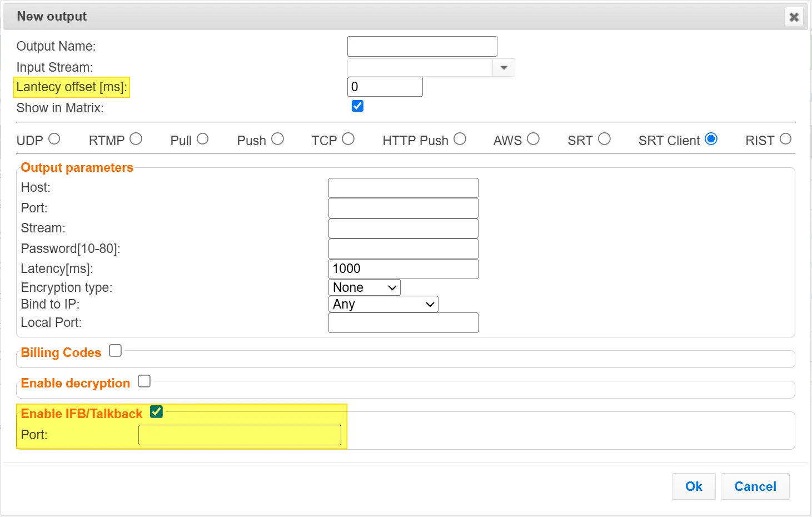Select the AWS radio button
812x517 pixels.
533,139
